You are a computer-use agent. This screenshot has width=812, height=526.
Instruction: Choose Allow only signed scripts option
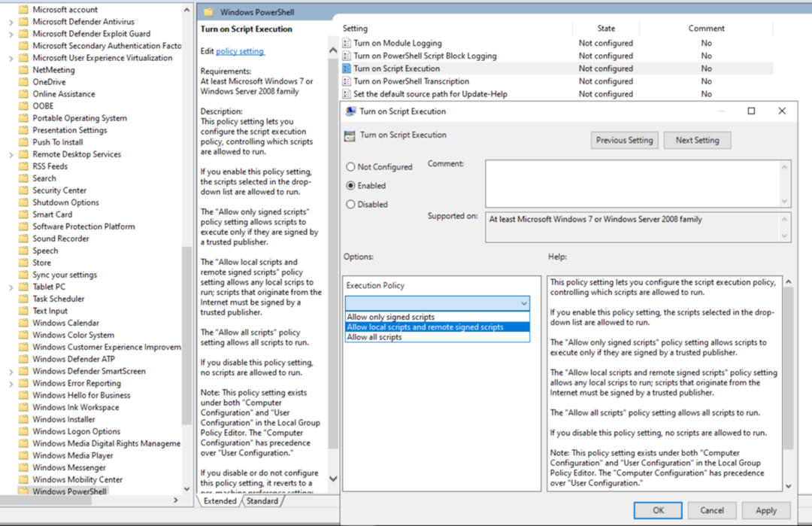pos(437,317)
